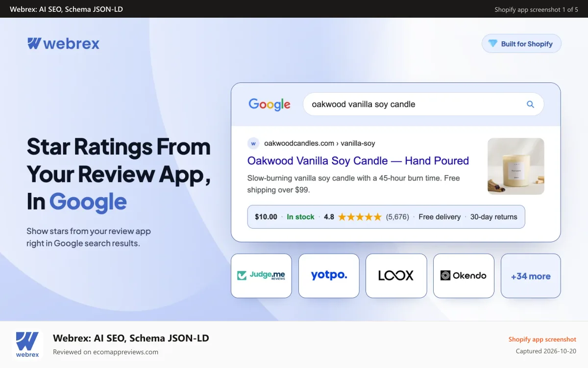Click the 4.8 rating value
This screenshot has width=588, height=368.
[x=329, y=217]
